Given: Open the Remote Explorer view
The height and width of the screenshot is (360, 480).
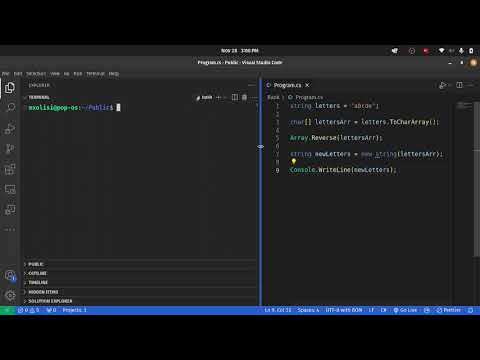Looking at the screenshot, I should click(x=10, y=190).
